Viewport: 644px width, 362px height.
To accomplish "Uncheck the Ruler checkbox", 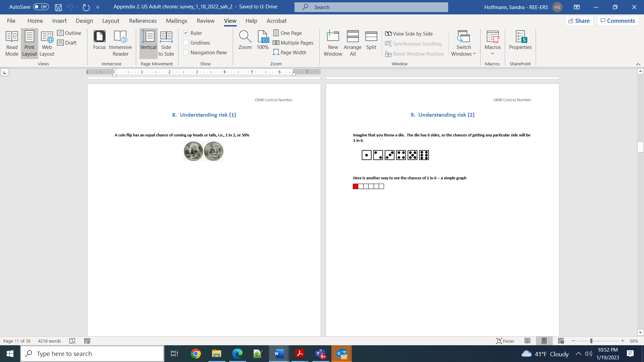I will [x=186, y=33].
